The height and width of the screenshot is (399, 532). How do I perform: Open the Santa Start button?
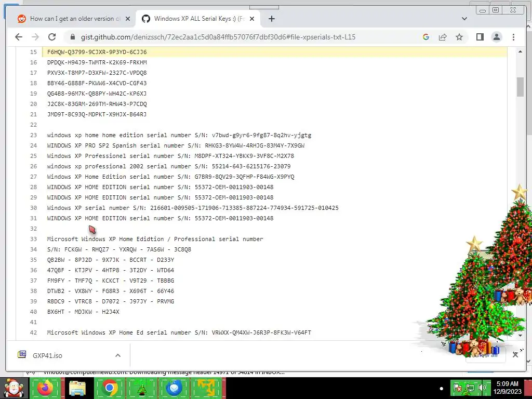point(14,388)
